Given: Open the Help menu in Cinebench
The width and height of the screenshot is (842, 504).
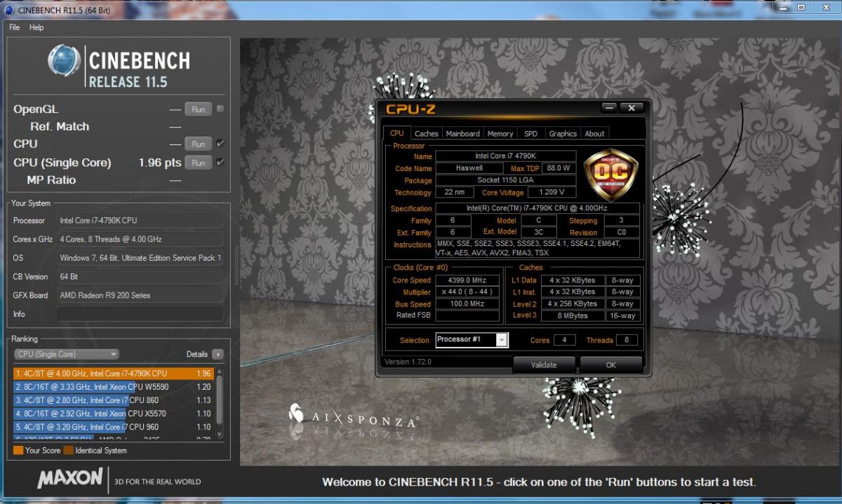Looking at the screenshot, I should [36, 27].
